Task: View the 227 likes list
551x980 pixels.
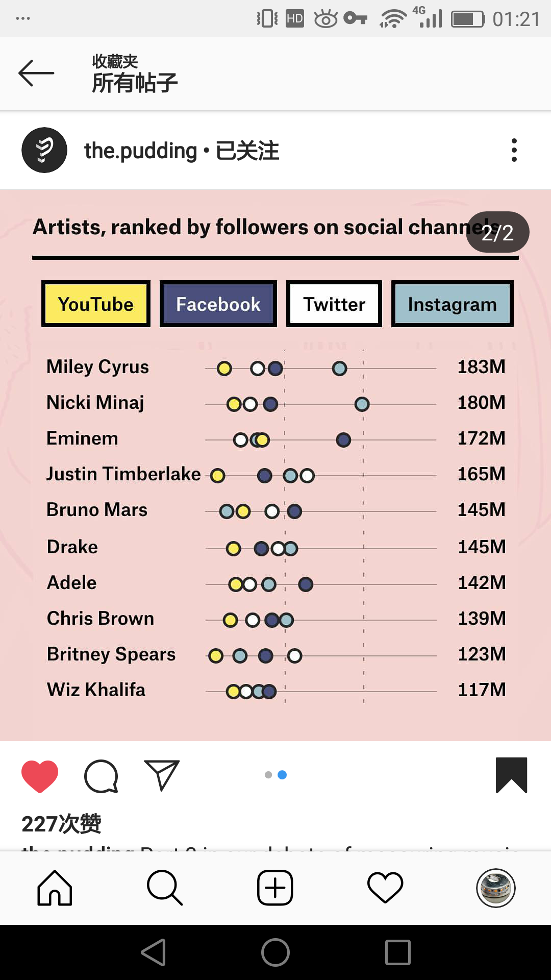Action: click(61, 823)
